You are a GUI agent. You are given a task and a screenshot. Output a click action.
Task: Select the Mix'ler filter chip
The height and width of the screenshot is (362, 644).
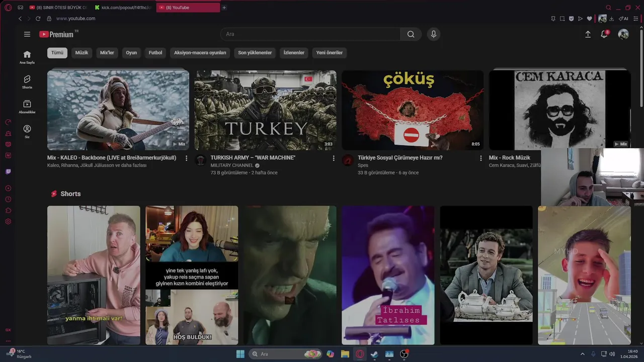(107, 53)
